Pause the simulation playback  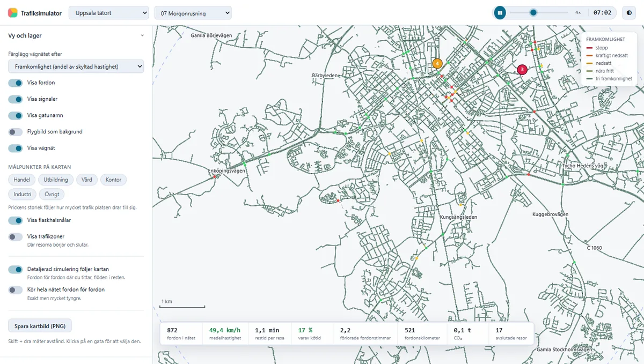[x=500, y=12]
